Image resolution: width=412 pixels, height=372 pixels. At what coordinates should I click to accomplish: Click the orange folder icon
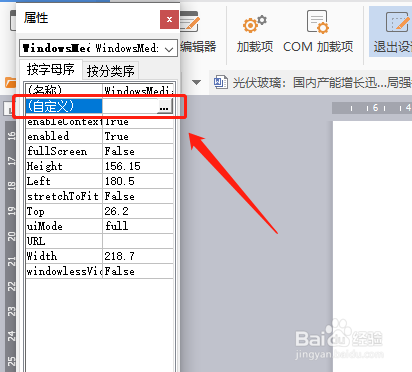pos(10,82)
